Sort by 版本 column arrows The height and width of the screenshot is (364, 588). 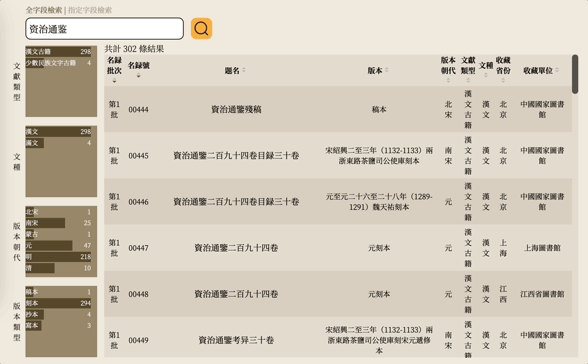(x=386, y=70)
